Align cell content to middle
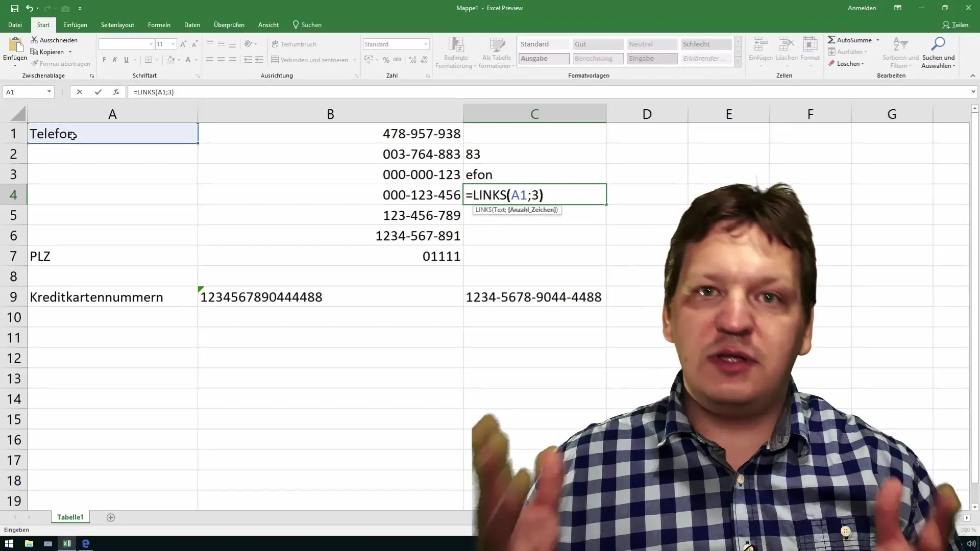980x551 pixels. [221, 44]
